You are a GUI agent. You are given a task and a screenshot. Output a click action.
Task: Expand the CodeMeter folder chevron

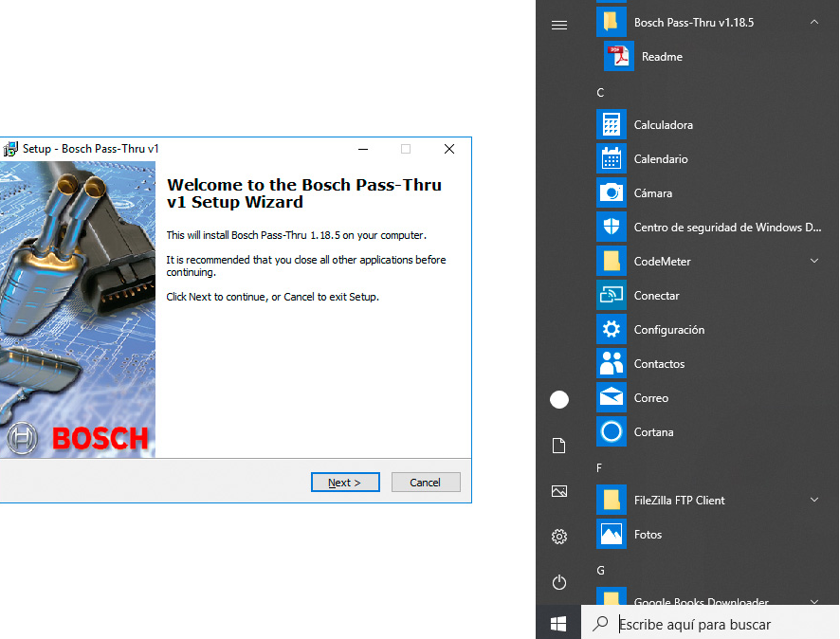(814, 261)
